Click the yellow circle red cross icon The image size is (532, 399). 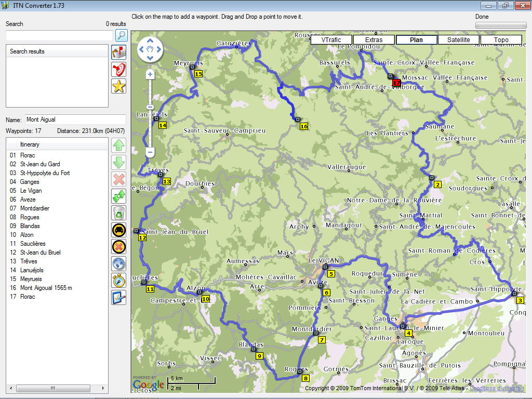[119, 247]
